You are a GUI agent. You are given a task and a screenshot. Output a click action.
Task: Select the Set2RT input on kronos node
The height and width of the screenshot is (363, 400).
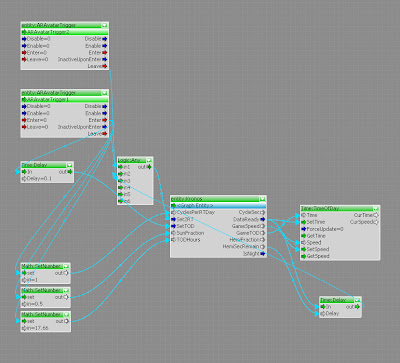pos(174,219)
